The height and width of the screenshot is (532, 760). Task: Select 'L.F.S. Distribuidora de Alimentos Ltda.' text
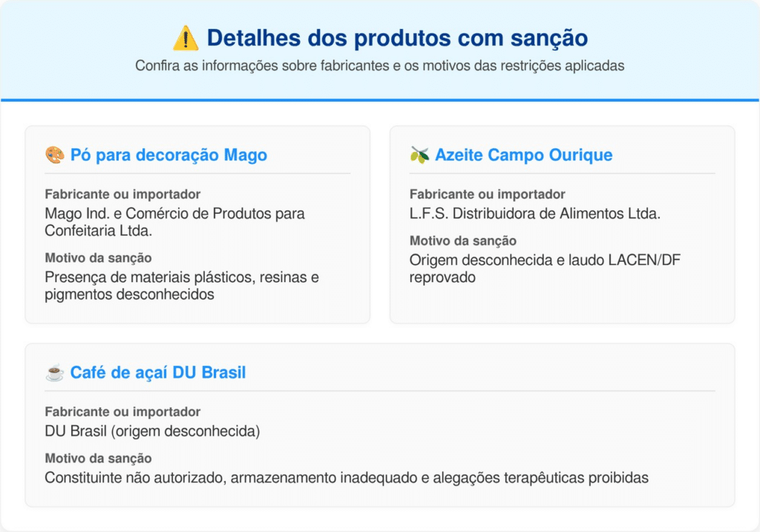(x=535, y=214)
